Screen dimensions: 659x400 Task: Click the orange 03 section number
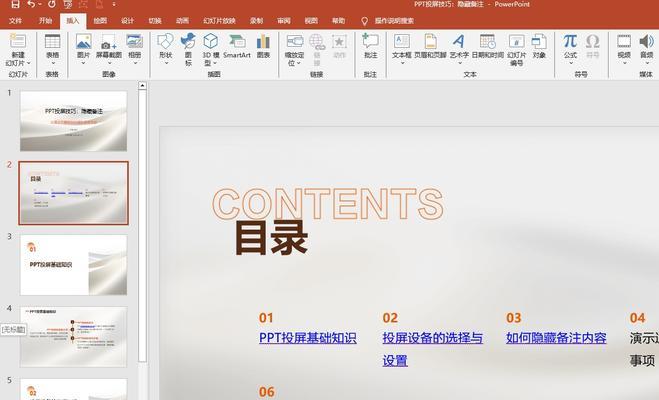(x=514, y=318)
